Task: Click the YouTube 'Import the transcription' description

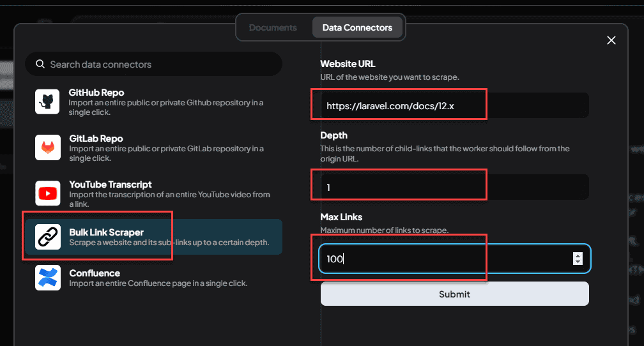Action: click(170, 199)
